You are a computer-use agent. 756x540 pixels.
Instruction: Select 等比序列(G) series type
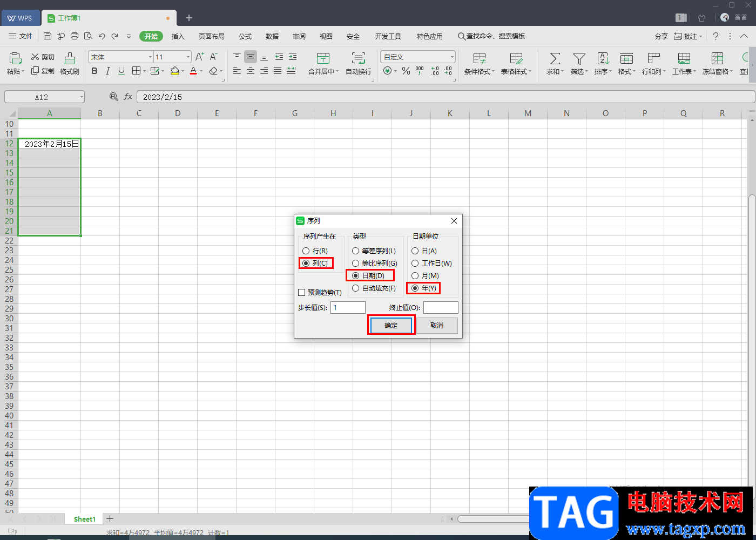[374, 264]
